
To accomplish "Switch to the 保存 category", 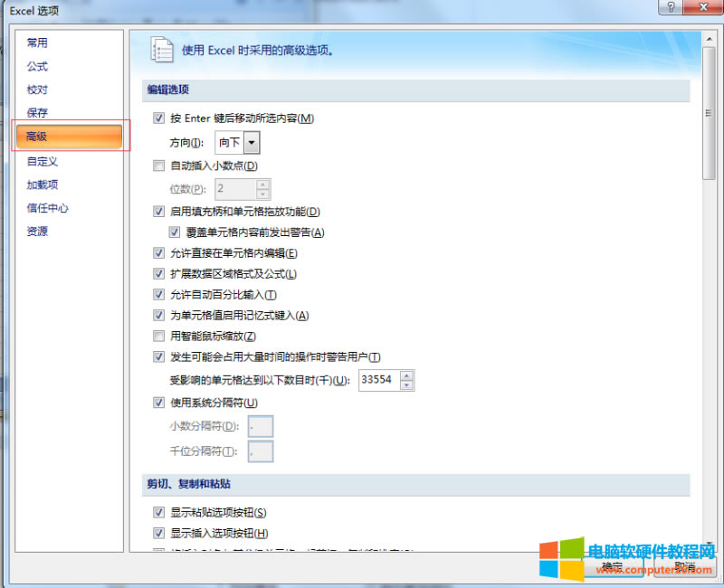I will 34,112.
